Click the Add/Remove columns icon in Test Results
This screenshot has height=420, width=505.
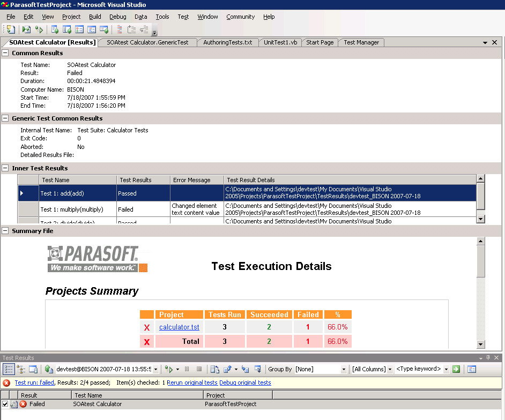point(472,369)
